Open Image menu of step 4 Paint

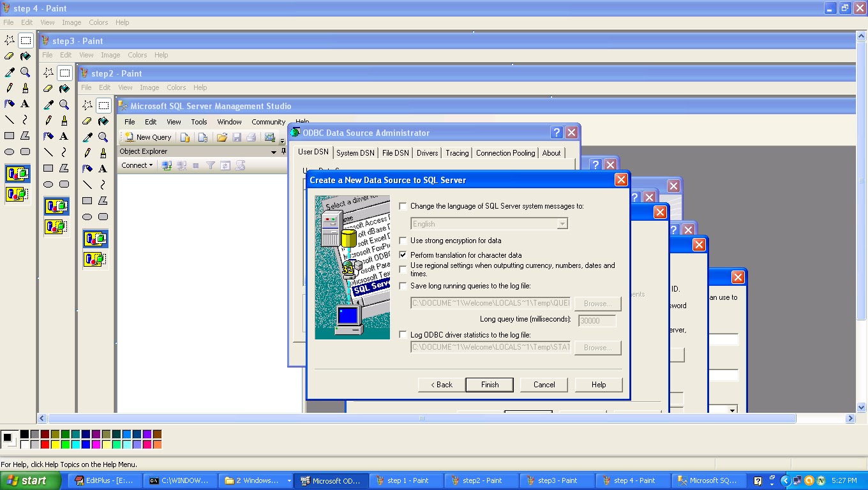(x=71, y=22)
